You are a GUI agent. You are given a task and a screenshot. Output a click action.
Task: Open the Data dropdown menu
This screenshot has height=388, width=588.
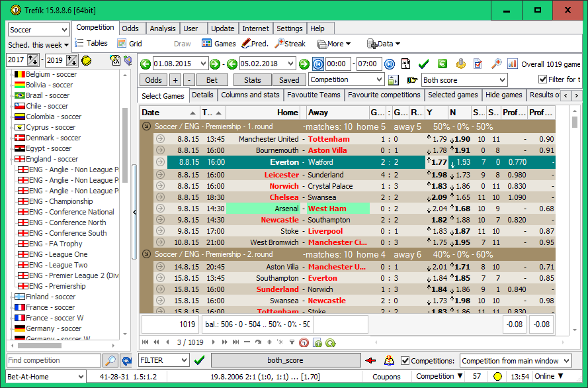coord(384,44)
